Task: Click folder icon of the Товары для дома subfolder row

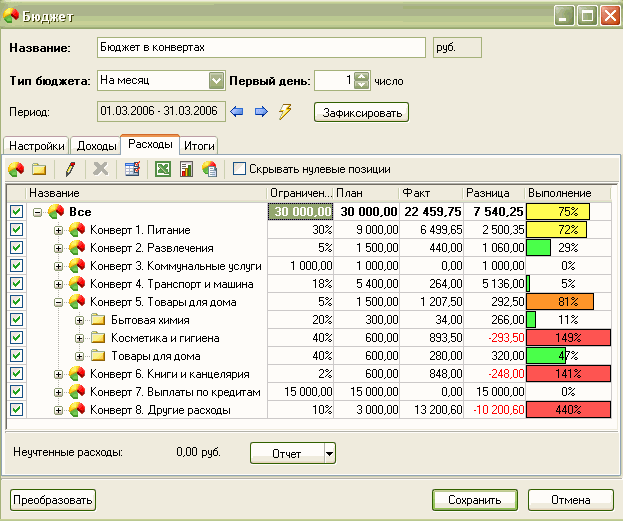Action: pos(98,356)
